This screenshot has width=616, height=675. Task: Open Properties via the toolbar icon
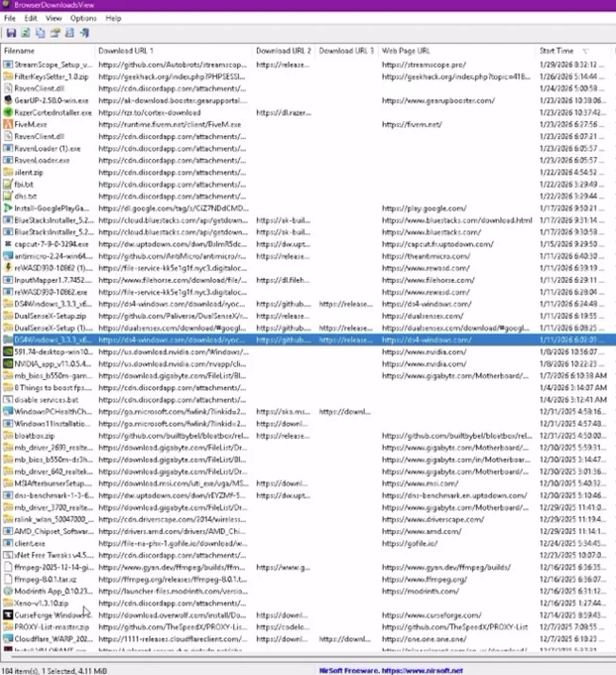point(56,33)
